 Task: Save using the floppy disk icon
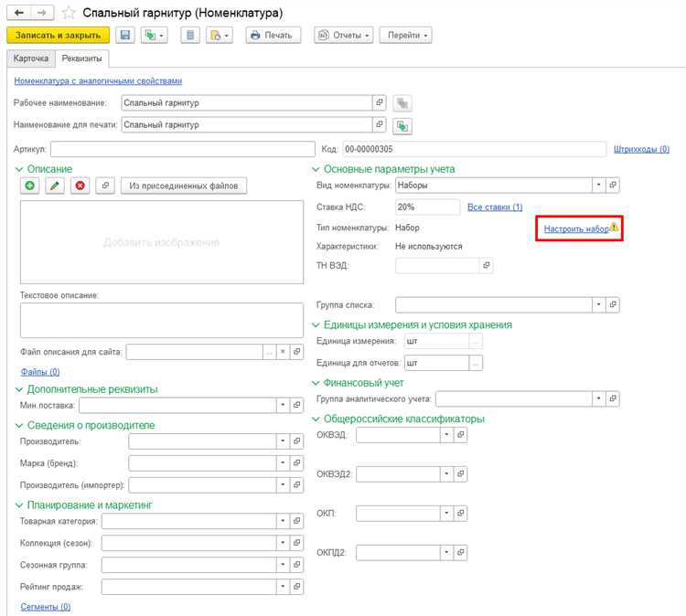[x=125, y=35]
